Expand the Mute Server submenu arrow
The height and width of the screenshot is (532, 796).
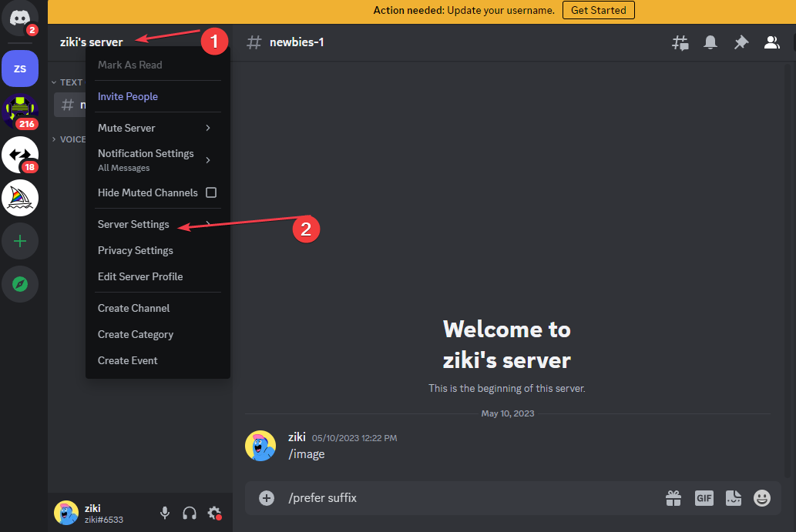[207, 128]
